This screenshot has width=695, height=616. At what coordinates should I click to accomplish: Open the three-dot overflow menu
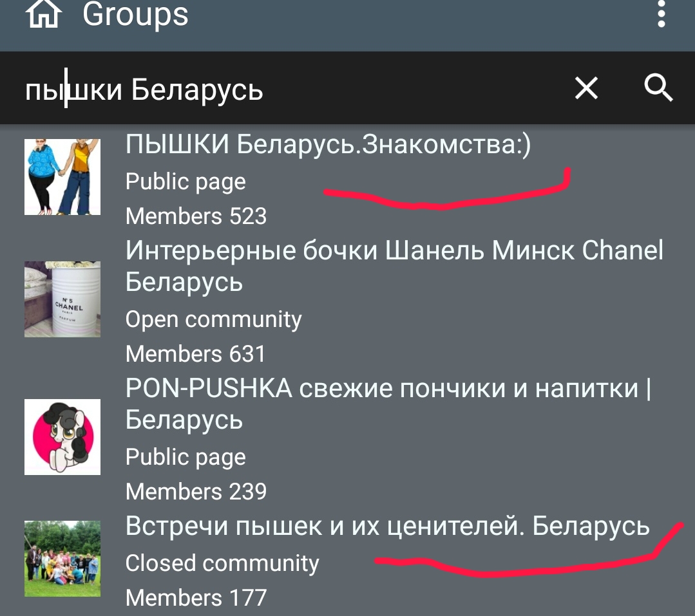[x=661, y=14]
